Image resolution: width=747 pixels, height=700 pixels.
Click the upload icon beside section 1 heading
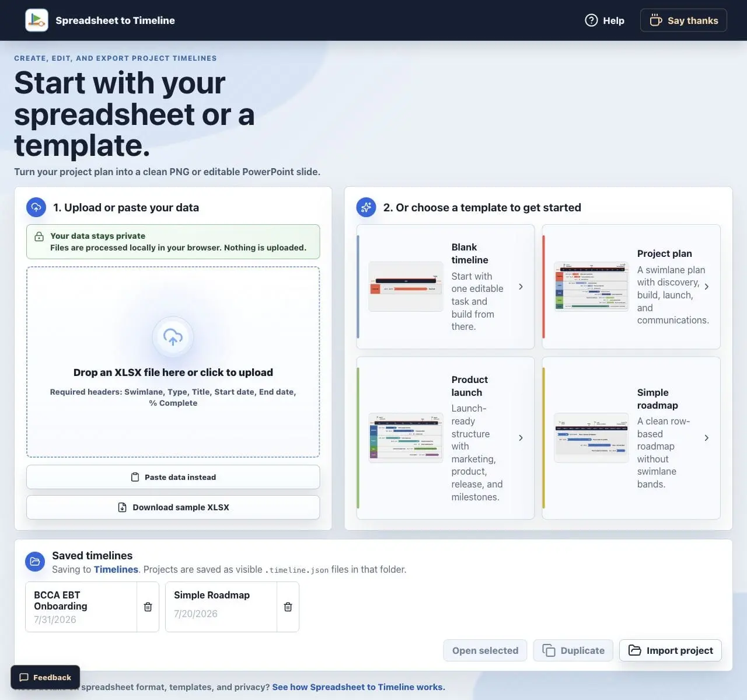(36, 207)
